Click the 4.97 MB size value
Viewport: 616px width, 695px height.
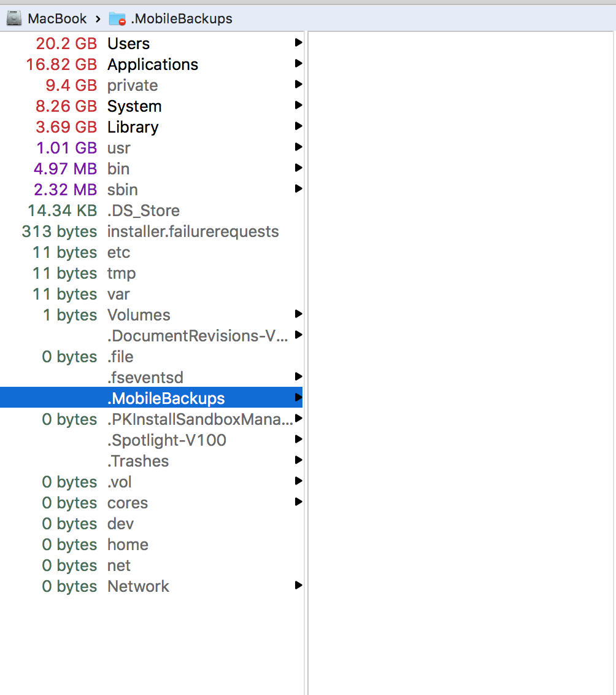pyautogui.click(x=66, y=168)
